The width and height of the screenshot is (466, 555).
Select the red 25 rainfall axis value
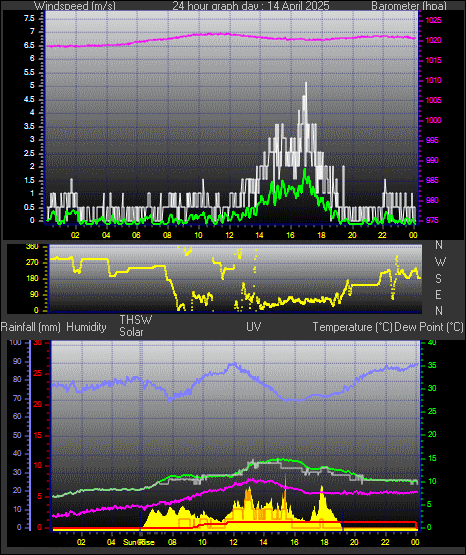(38, 373)
